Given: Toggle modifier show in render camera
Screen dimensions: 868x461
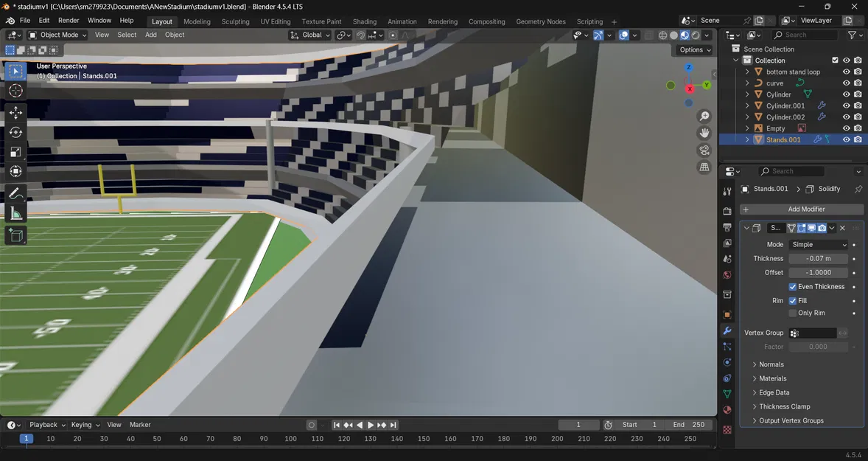Looking at the screenshot, I should [x=822, y=228].
